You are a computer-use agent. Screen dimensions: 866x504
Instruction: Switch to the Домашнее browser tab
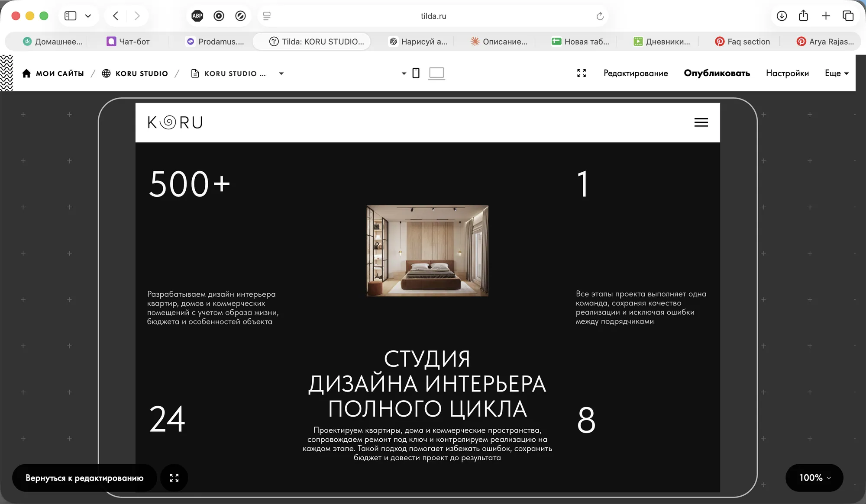[x=52, y=42]
